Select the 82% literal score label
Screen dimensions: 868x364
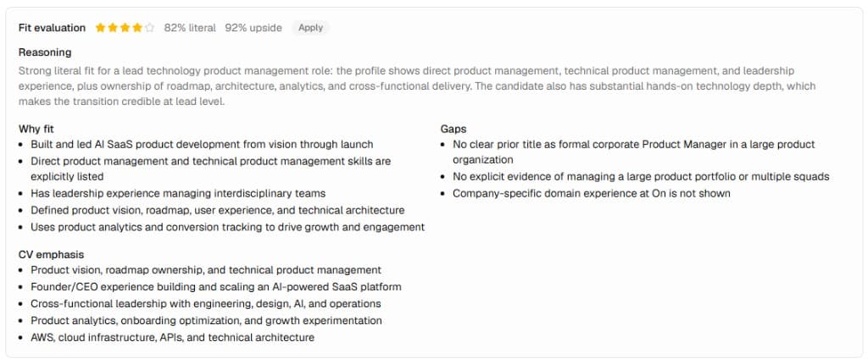[190, 28]
